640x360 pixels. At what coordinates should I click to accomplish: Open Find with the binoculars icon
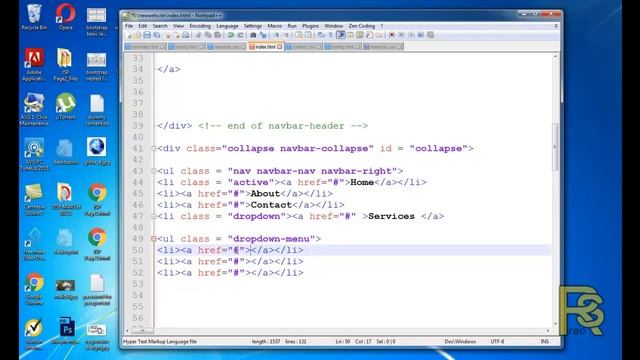pyautogui.click(x=253, y=35)
